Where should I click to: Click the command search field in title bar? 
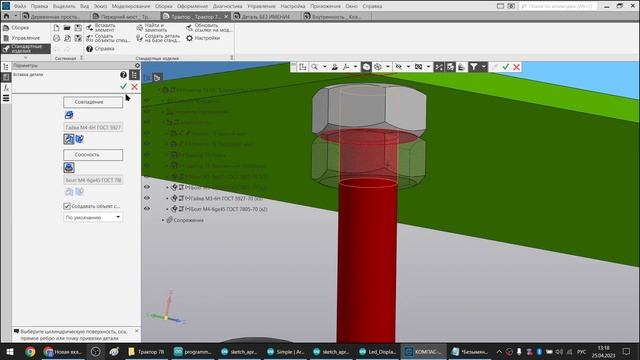coord(558,6)
